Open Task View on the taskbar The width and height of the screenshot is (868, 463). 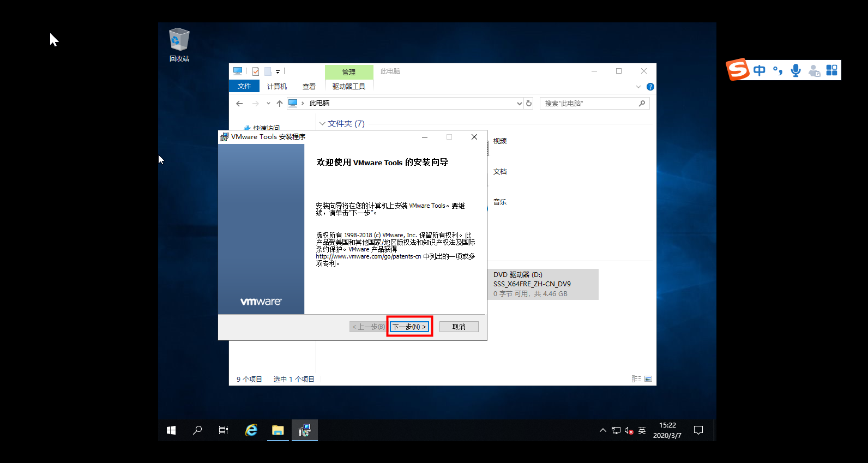coord(224,430)
